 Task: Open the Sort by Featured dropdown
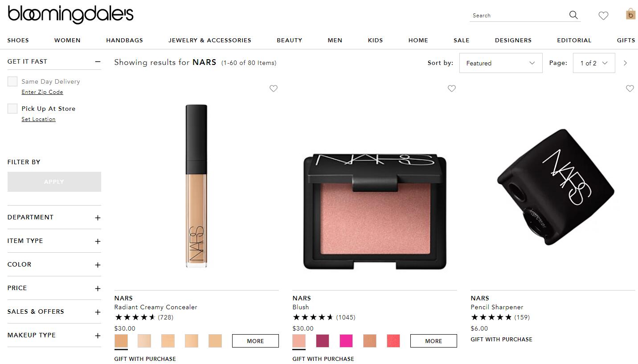[x=501, y=63]
